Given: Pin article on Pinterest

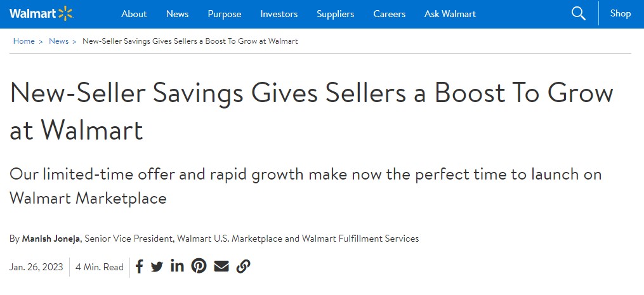Looking at the screenshot, I should point(199,266).
